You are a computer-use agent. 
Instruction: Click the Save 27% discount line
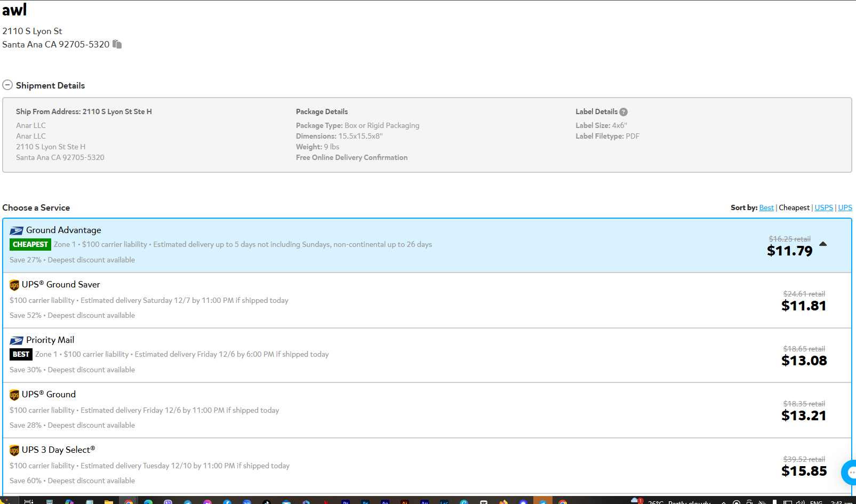[x=72, y=260]
